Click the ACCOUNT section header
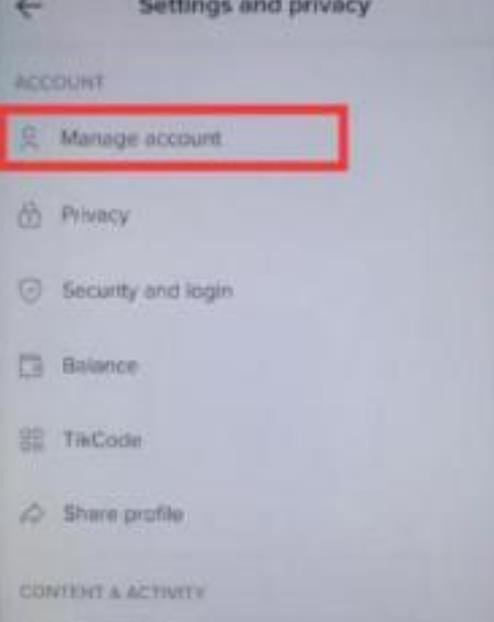Image resolution: width=494 pixels, height=622 pixels. pos(60,83)
